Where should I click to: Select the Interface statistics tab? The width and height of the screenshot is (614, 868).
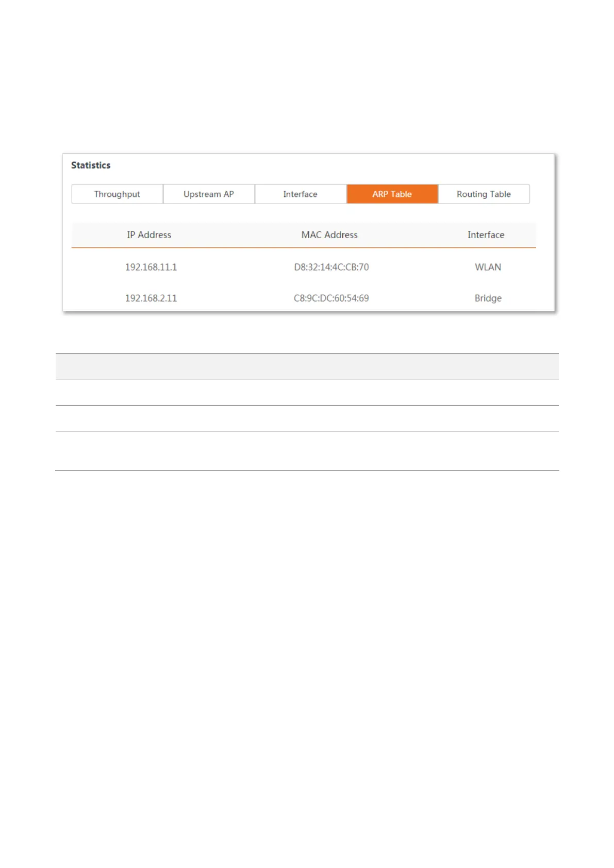[301, 194]
